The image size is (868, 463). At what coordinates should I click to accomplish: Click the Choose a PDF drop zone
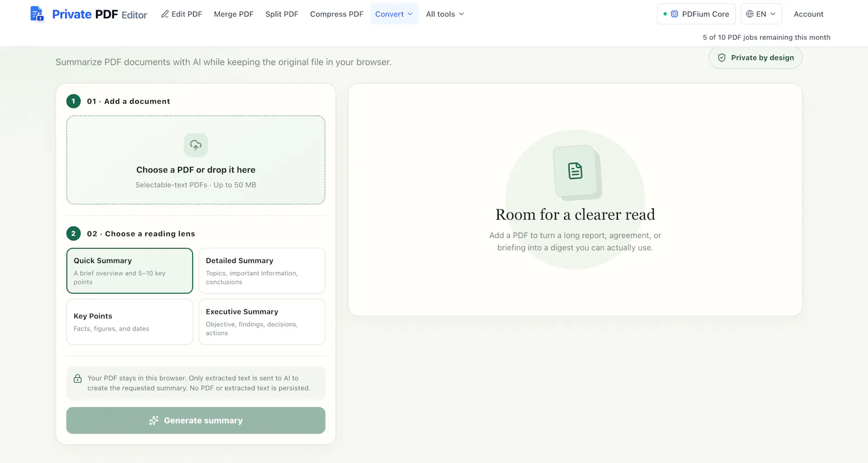pos(196,160)
